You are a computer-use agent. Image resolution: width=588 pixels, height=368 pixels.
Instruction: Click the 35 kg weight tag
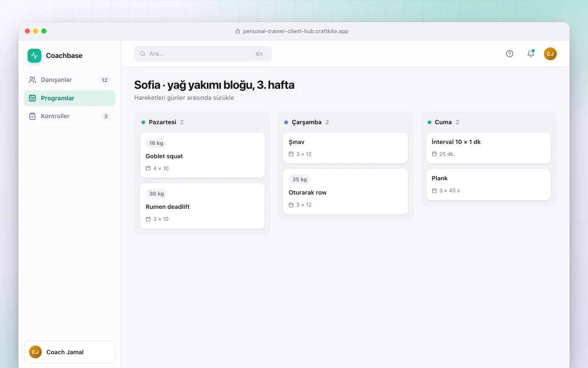click(x=300, y=179)
